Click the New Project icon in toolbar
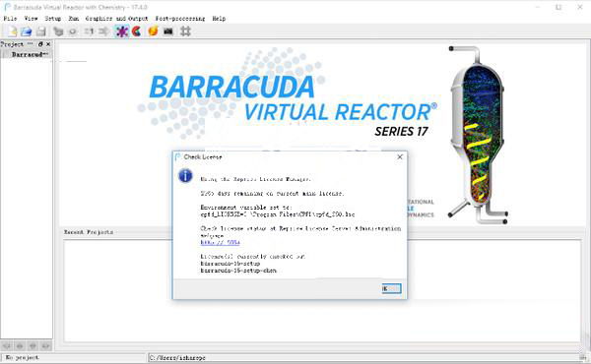 click(x=12, y=31)
